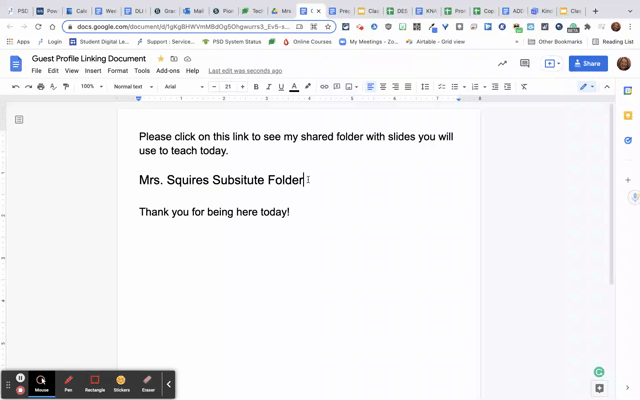Click the Add comment icon in toolbar

pos(337,87)
